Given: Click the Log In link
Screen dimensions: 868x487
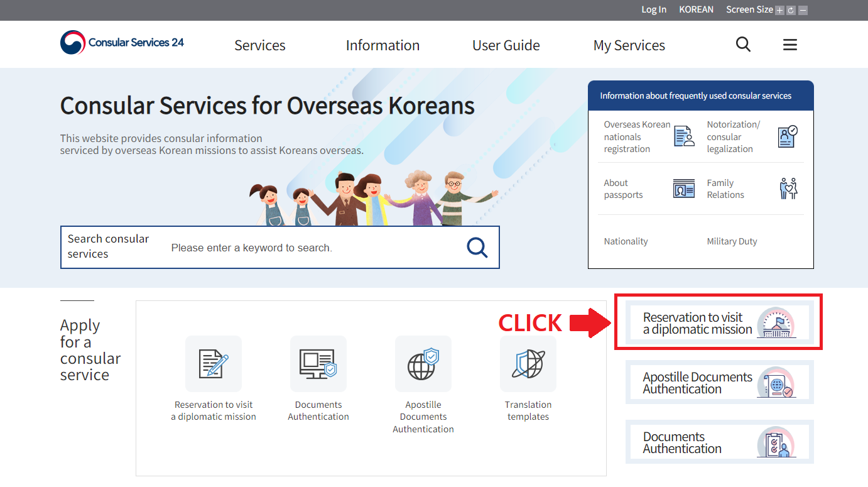Looking at the screenshot, I should 653,9.
